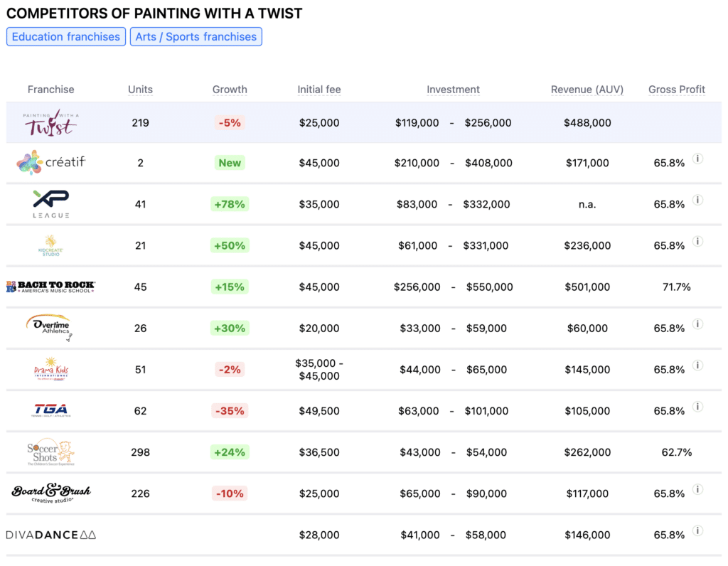Click info icon in créatif row
This screenshot has height=566, width=728.
pyautogui.click(x=697, y=159)
